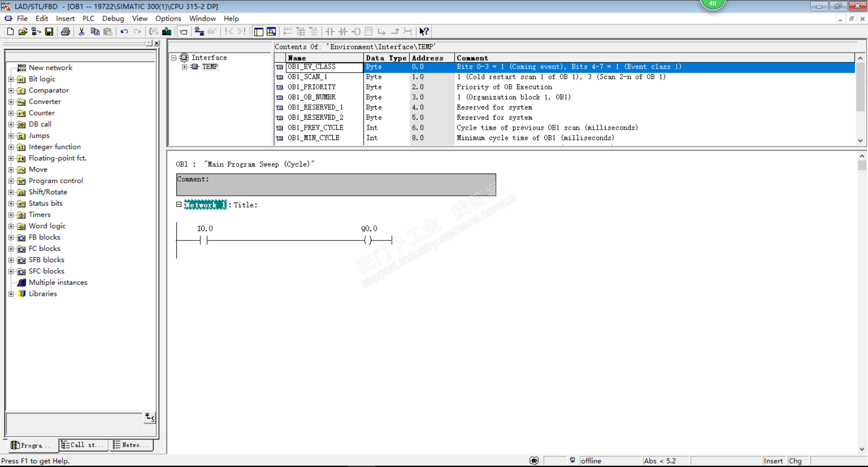This screenshot has height=467, width=868.
Task: Open the Edit menu
Action: [x=42, y=19]
